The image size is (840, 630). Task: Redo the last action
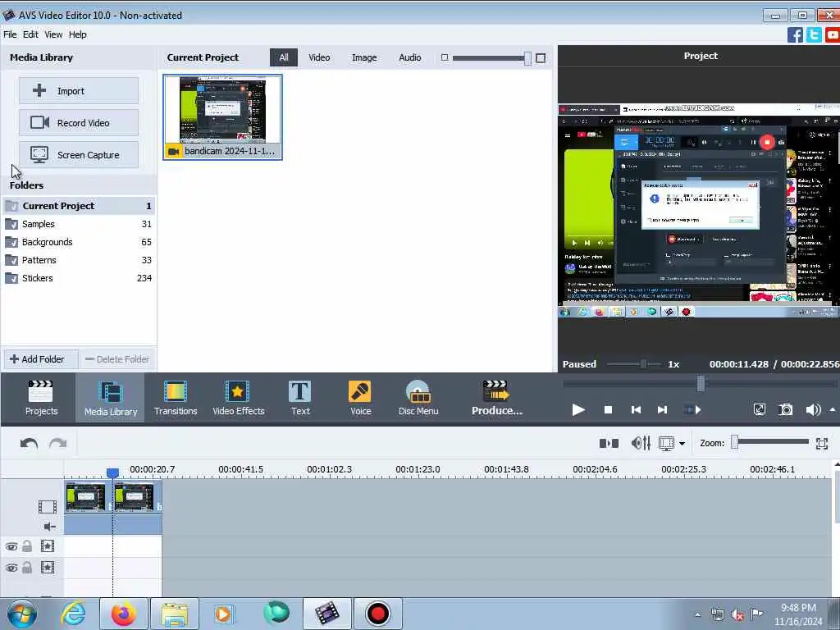pyautogui.click(x=58, y=444)
